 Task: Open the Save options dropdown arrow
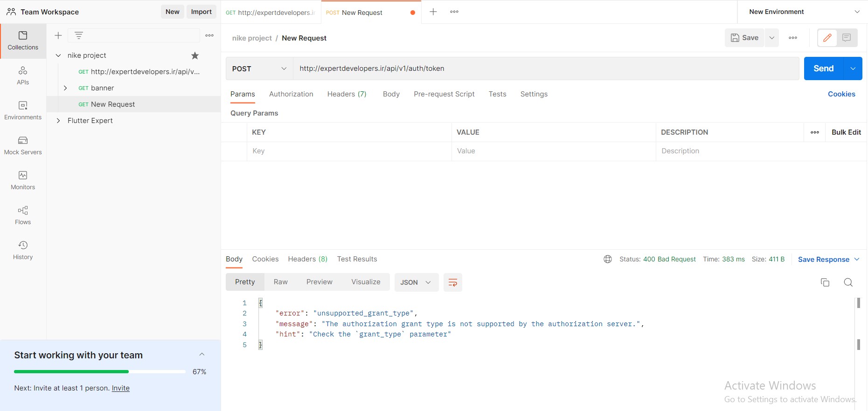(772, 38)
